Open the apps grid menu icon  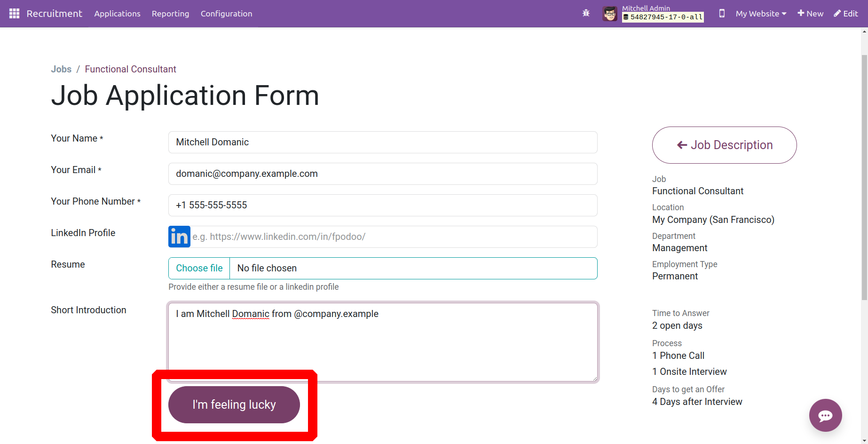[x=14, y=14]
